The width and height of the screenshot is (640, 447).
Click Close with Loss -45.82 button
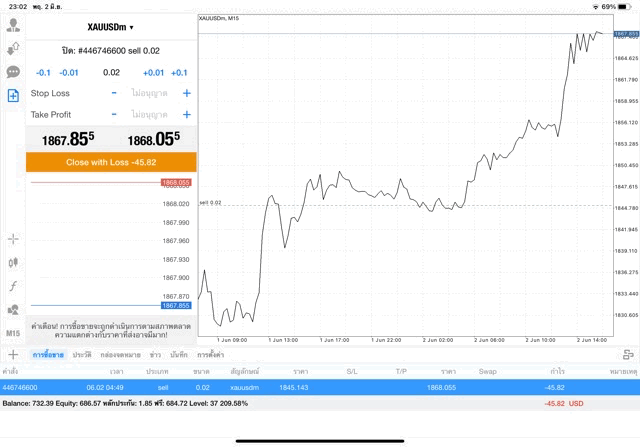coord(111,162)
